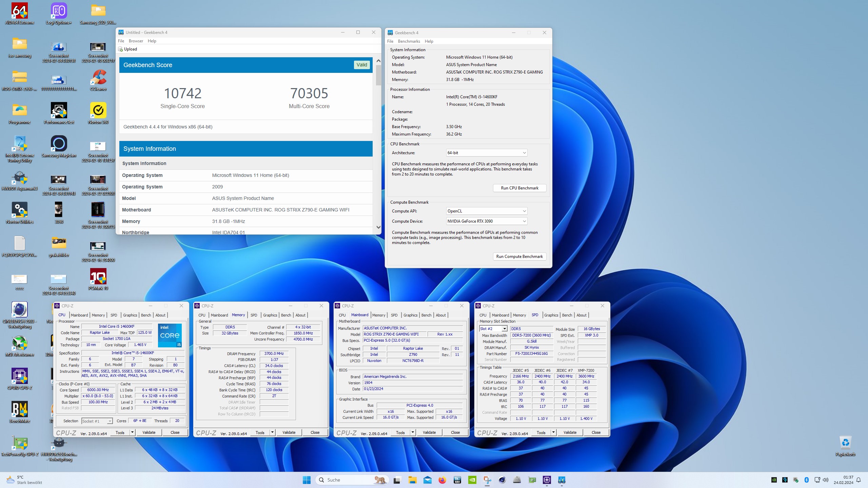868x488 pixels.
Task: Open Norton 360 desktop icon
Action: click(x=98, y=113)
